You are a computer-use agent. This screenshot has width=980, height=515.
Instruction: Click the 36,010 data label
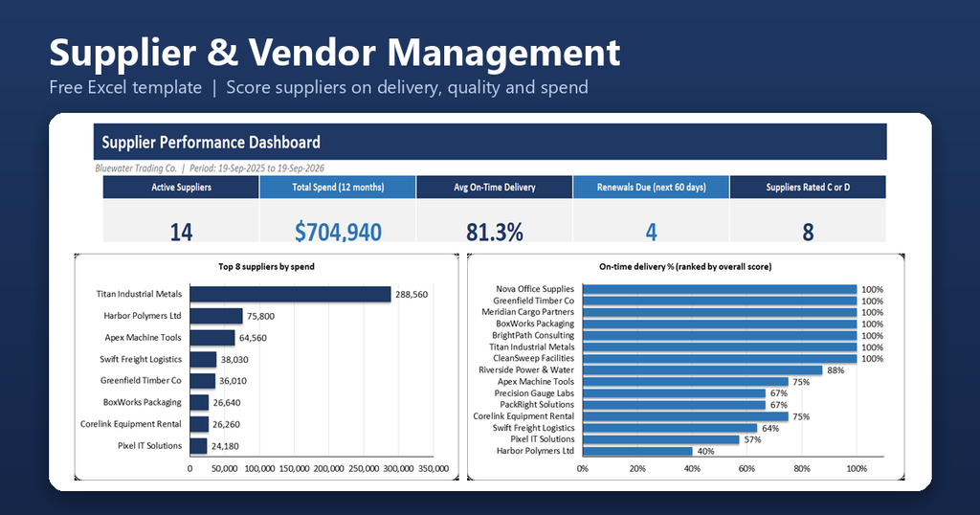coord(234,381)
